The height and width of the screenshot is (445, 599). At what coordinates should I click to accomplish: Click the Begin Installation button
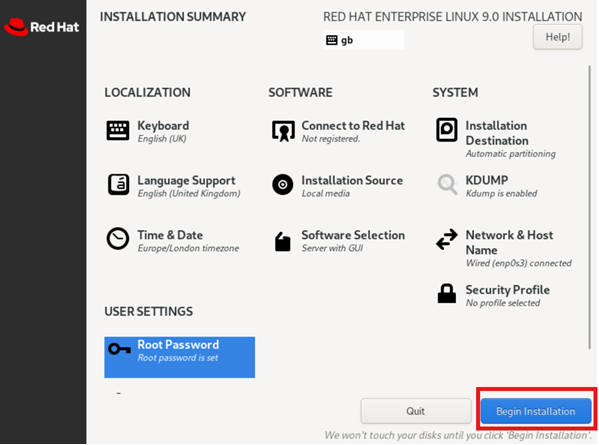pos(536,411)
